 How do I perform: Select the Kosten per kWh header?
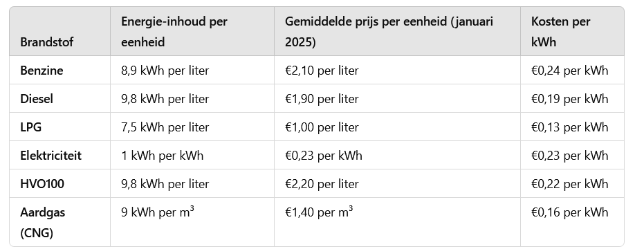coord(560,32)
